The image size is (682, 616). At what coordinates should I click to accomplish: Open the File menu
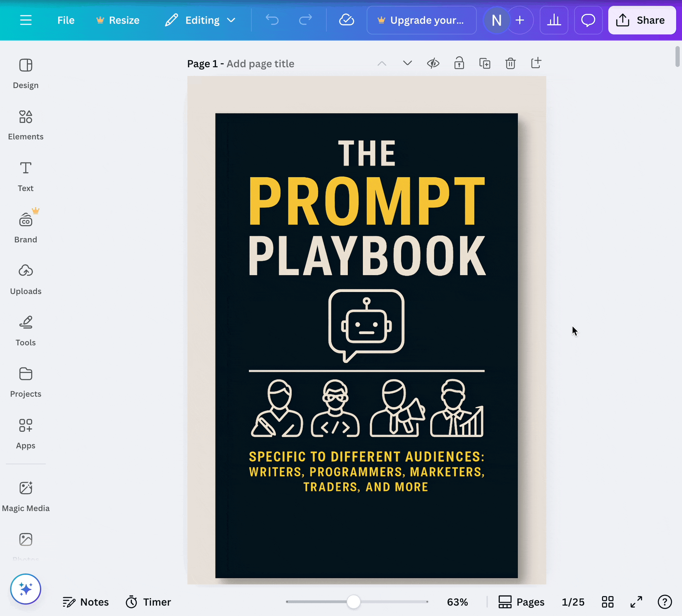pyautogui.click(x=66, y=20)
